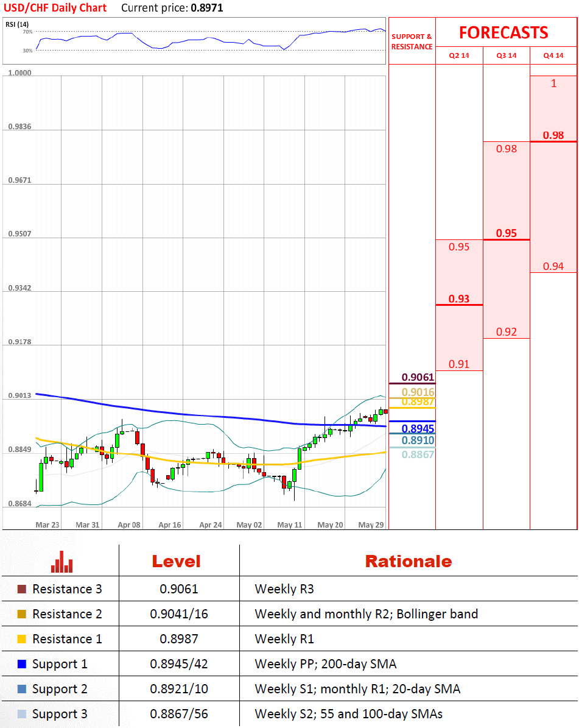579x728 pixels.
Task: Click the 1.0000 price axis label
Action: (x=20, y=73)
